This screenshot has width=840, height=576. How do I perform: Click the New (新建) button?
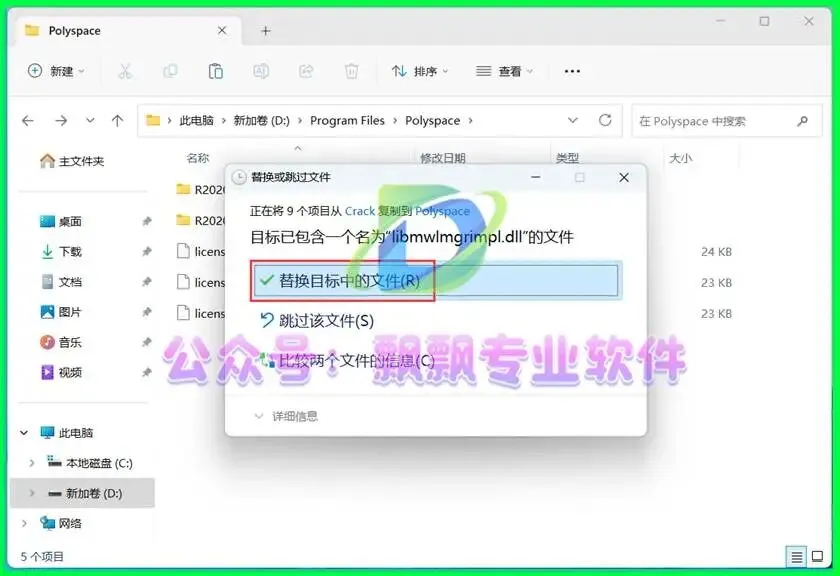(56, 71)
